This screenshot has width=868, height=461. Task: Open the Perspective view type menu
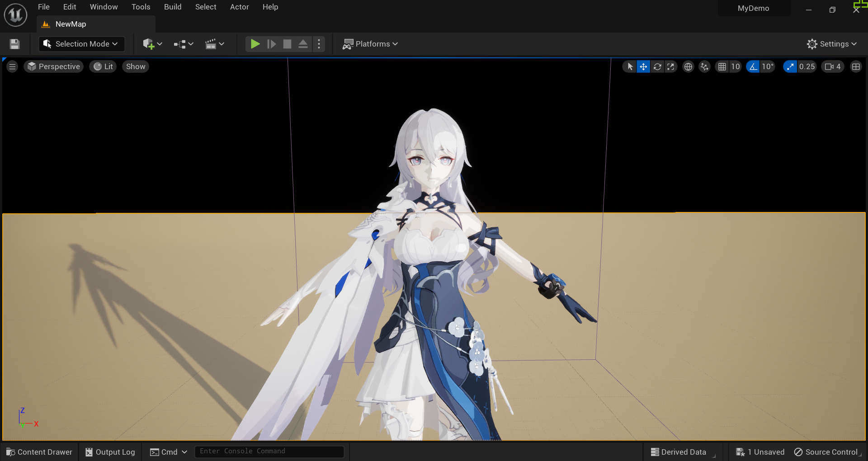pyautogui.click(x=54, y=66)
